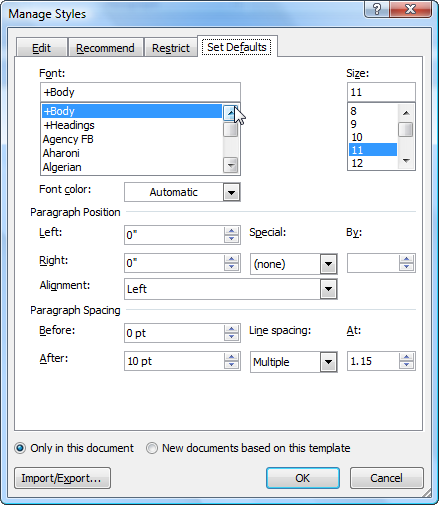Viewport: 439px width, 505px height.
Task: Increase the Left indent spinner
Action: pyautogui.click(x=231, y=231)
